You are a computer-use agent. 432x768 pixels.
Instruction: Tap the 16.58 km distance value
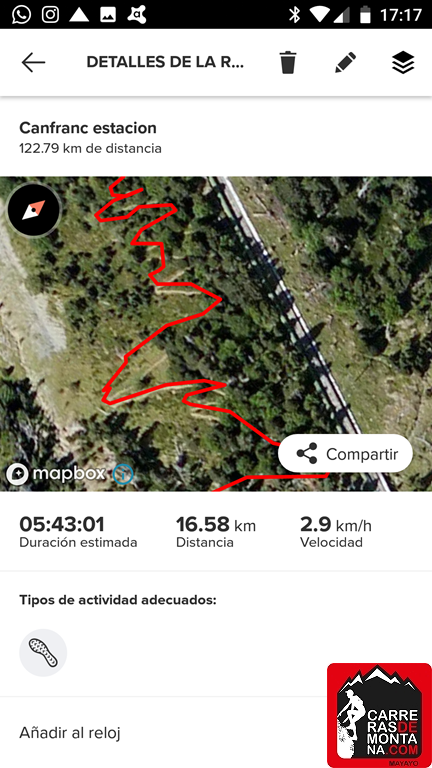click(216, 525)
